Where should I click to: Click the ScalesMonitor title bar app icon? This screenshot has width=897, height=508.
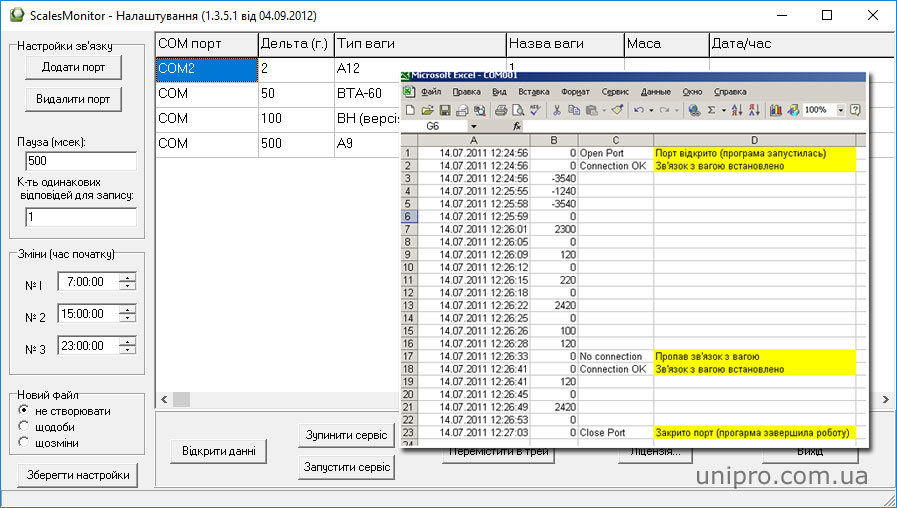(17, 15)
